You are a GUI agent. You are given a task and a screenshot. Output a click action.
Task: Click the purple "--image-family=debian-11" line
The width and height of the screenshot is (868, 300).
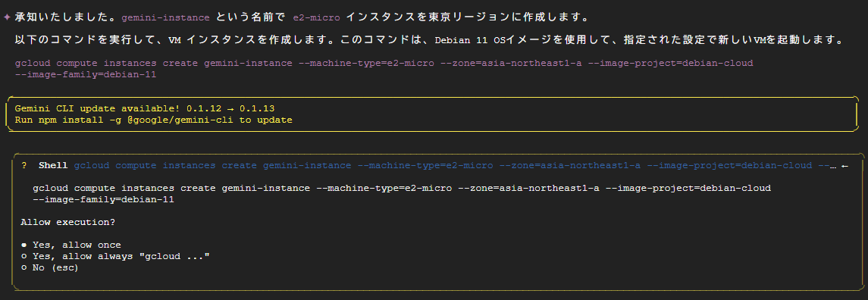(x=86, y=75)
